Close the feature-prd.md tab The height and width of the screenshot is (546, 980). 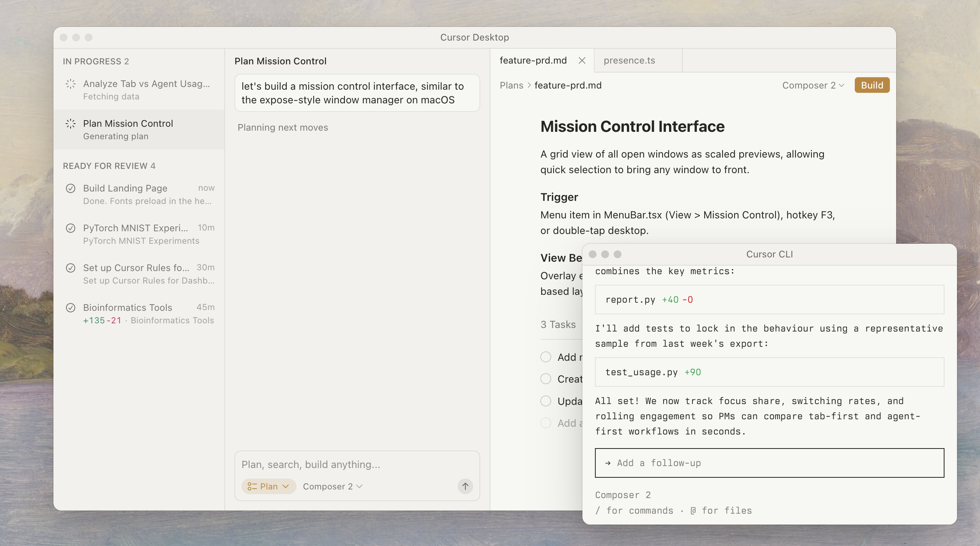pos(582,60)
